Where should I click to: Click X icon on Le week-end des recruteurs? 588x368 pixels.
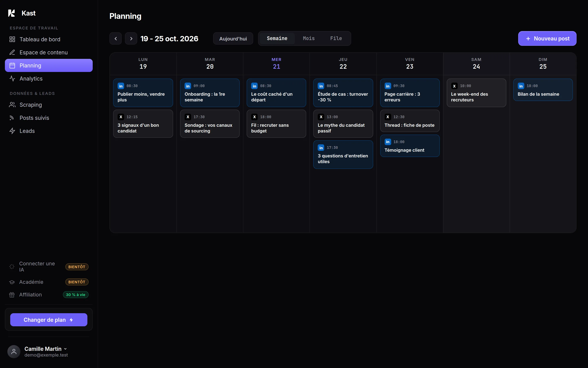click(x=454, y=86)
